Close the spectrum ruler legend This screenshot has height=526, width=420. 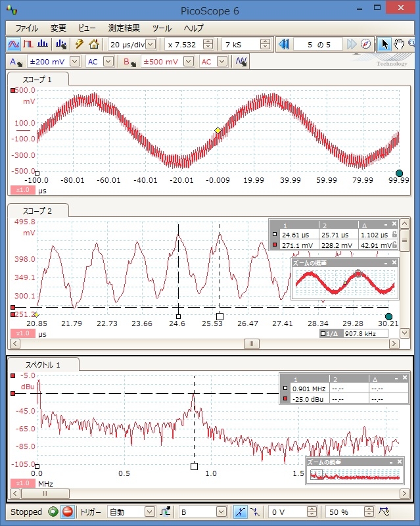point(405,377)
